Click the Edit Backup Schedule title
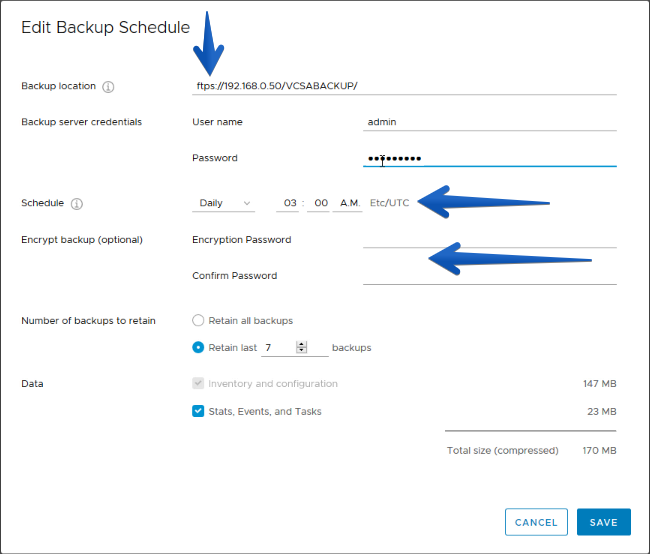This screenshot has width=650, height=554. click(106, 27)
